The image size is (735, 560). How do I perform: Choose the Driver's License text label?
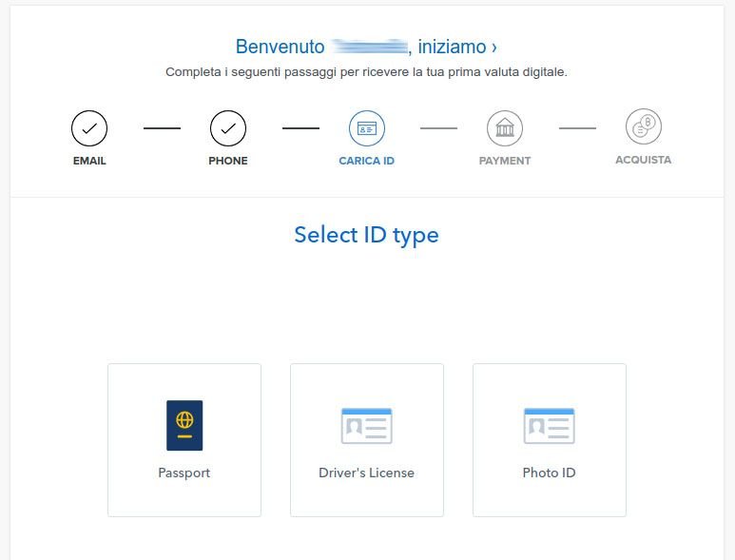[367, 473]
